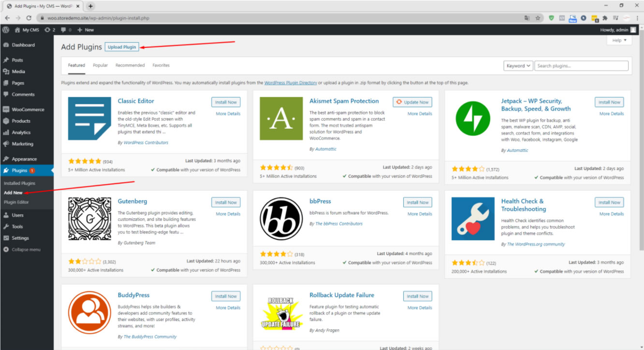The height and width of the screenshot is (350, 644).
Task: Install Health Check & Troubleshooting plugin
Action: coord(609,202)
